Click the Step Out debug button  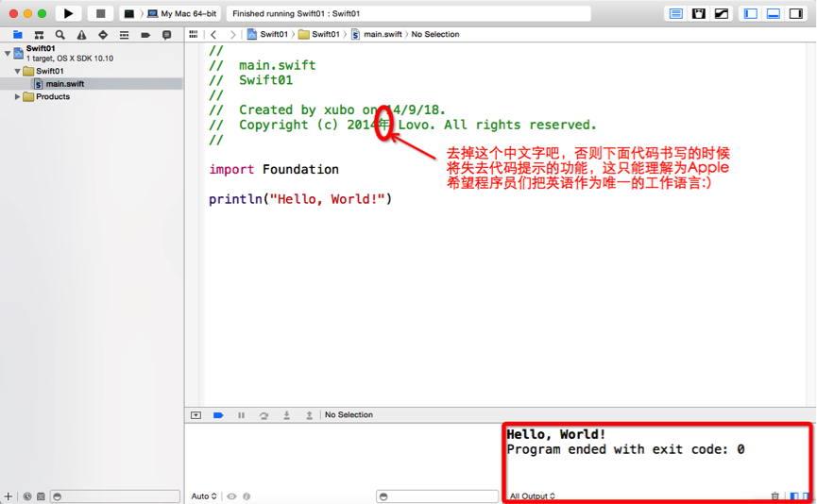tap(309, 415)
